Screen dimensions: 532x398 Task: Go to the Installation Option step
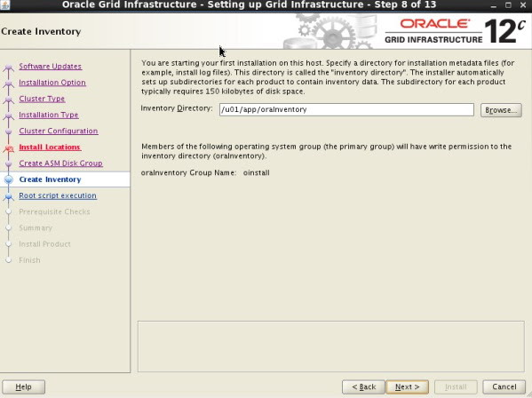pos(52,83)
